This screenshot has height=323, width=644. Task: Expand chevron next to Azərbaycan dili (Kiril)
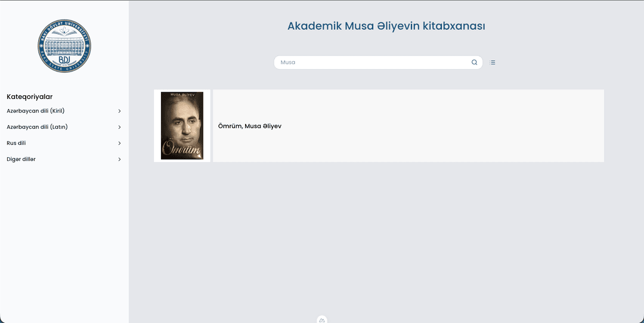[119, 111]
